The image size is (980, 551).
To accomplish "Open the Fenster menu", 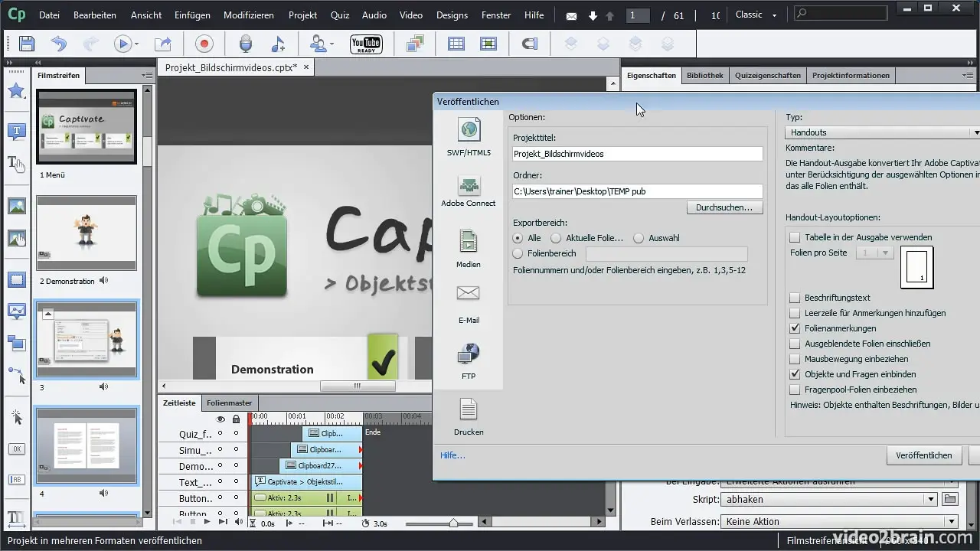I will [x=496, y=15].
